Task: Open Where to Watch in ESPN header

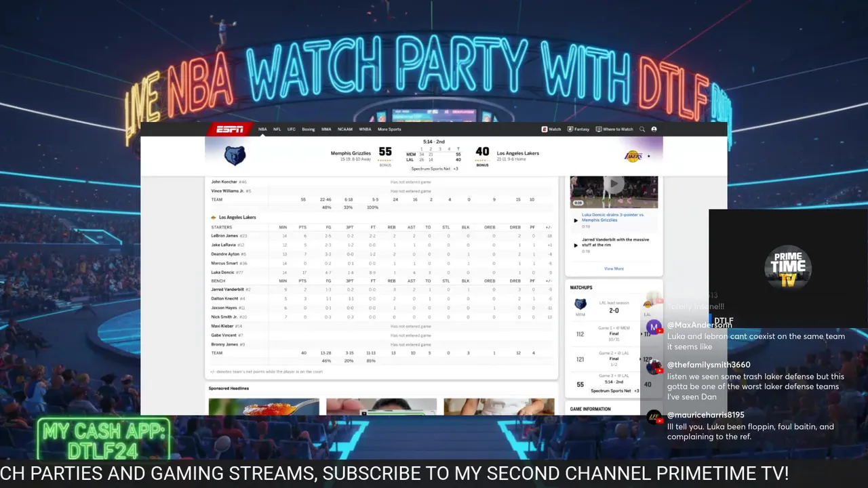Action: pos(614,129)
